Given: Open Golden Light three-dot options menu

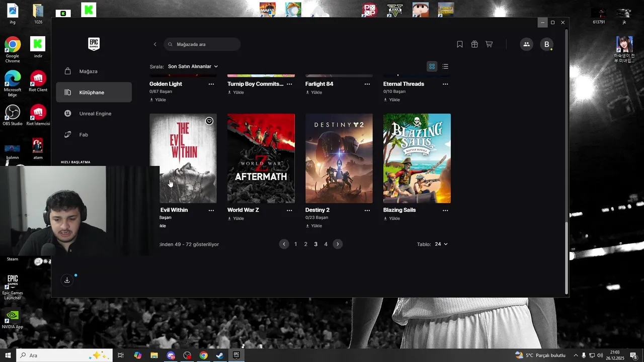Looking at the screenshot, I should pyautogui.click(x=211, y=84).
